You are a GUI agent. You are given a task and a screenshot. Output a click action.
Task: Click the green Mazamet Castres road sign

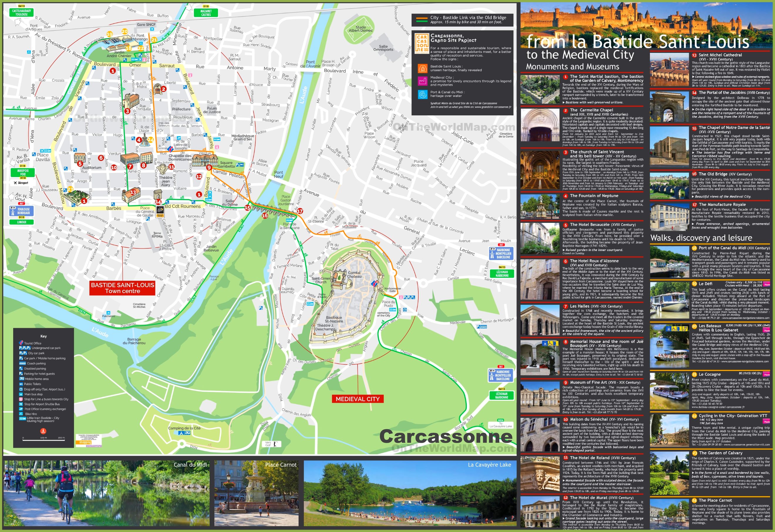[206, 13]
